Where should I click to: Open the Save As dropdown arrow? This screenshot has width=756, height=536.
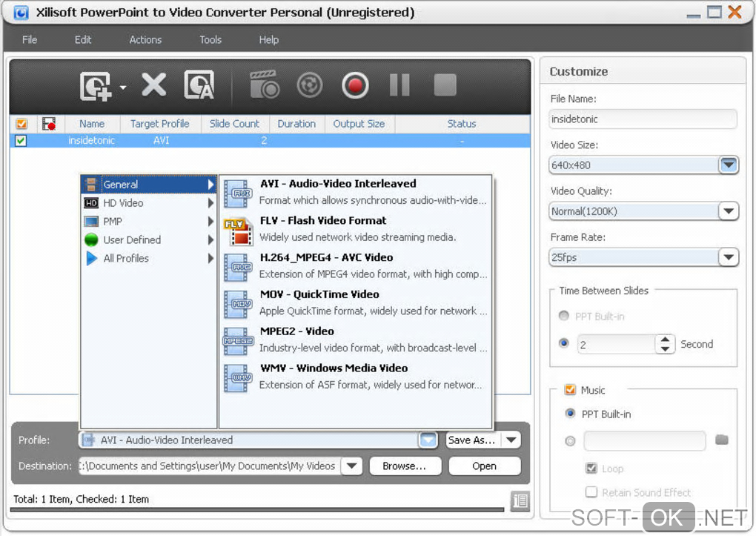pyautogui.click(x=511, y=440)
